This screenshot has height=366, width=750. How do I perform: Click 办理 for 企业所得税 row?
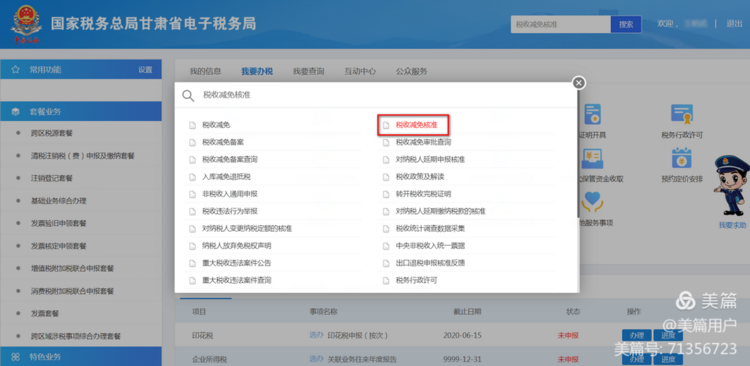[x=636, y=359]
